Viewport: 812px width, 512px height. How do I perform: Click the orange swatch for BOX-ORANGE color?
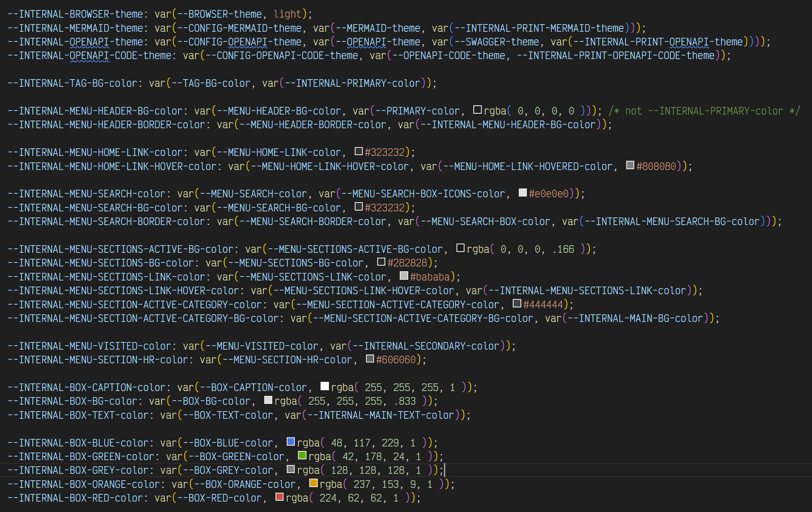[313, 482]
